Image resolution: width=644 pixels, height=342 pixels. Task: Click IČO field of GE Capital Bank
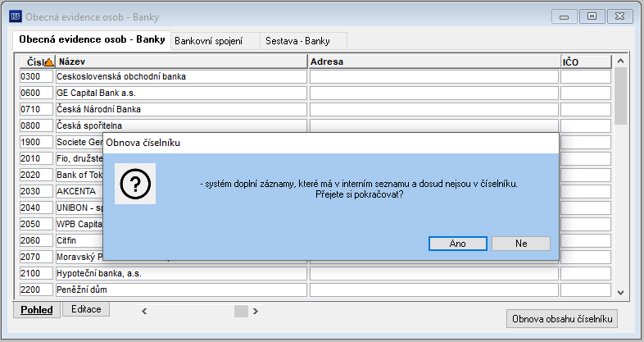586,93
